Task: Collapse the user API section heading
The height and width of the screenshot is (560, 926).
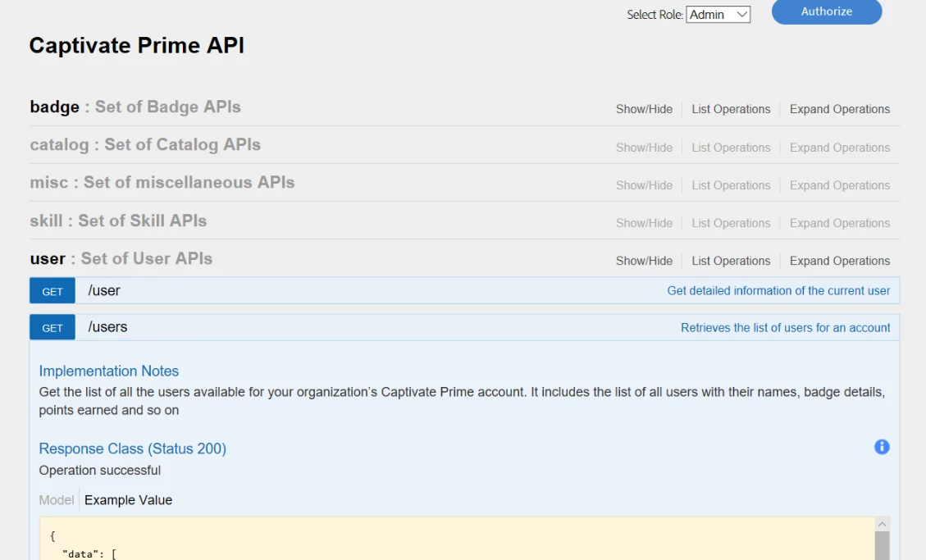Action: 121,258
